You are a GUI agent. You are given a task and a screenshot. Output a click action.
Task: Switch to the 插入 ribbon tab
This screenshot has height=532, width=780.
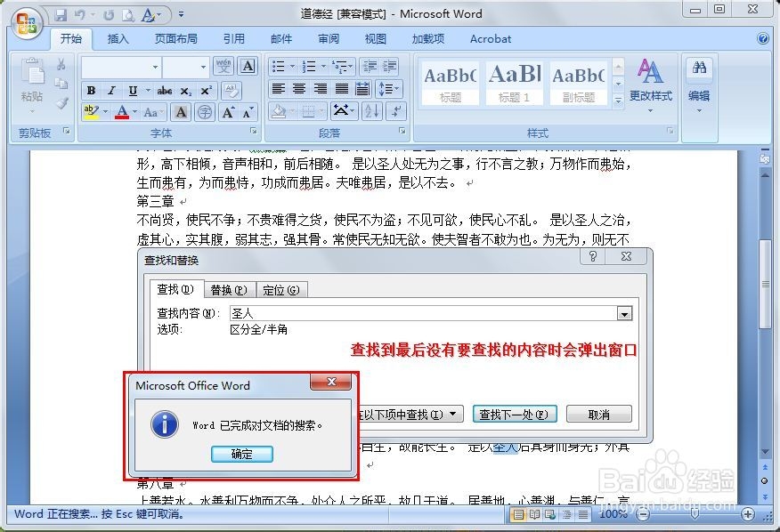(x=118, y=39)
